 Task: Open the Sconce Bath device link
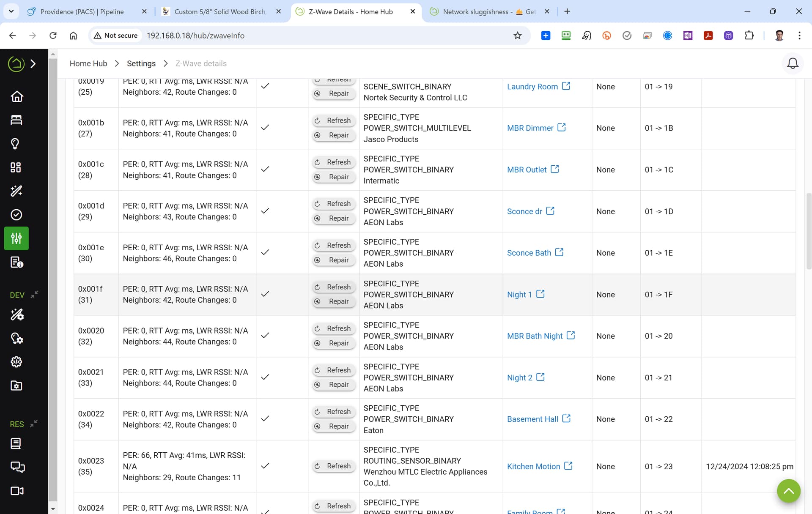tap(529, 253)
